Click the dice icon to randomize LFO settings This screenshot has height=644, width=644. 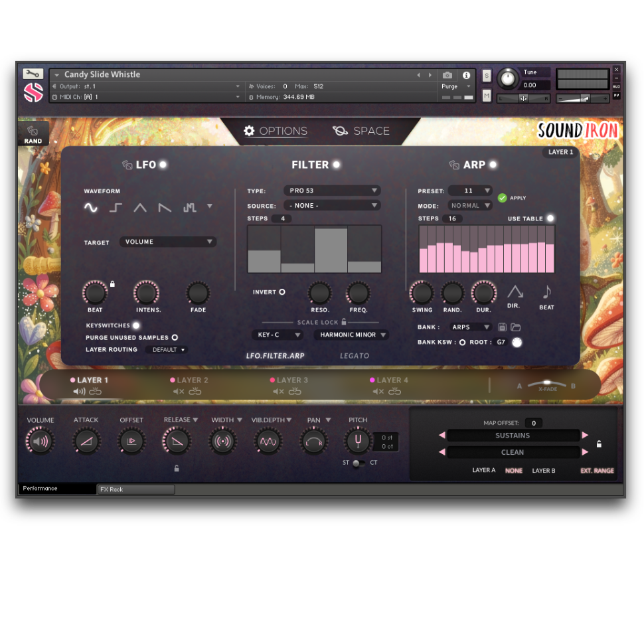(126, 164)
